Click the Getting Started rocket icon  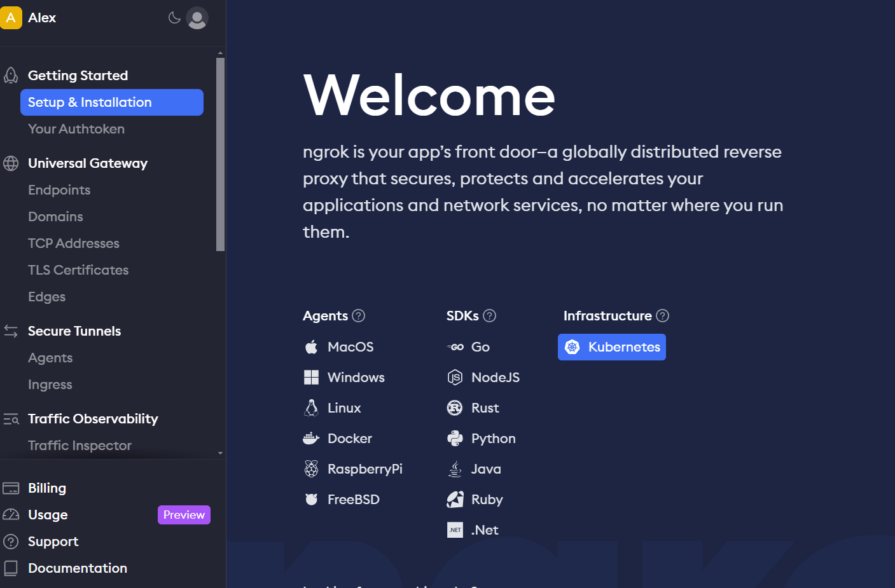click(x=11, y=76)
